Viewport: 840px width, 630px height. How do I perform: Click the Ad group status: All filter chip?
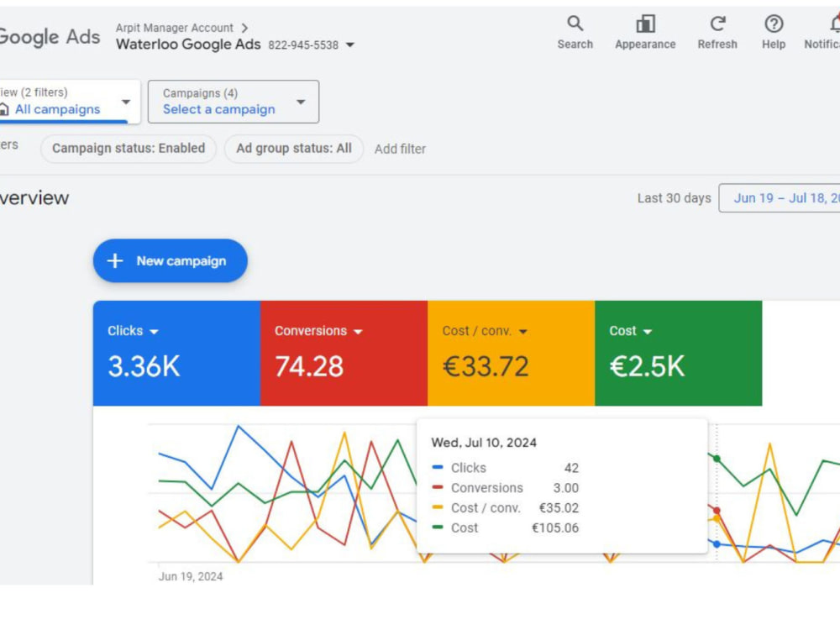[293, 149]
